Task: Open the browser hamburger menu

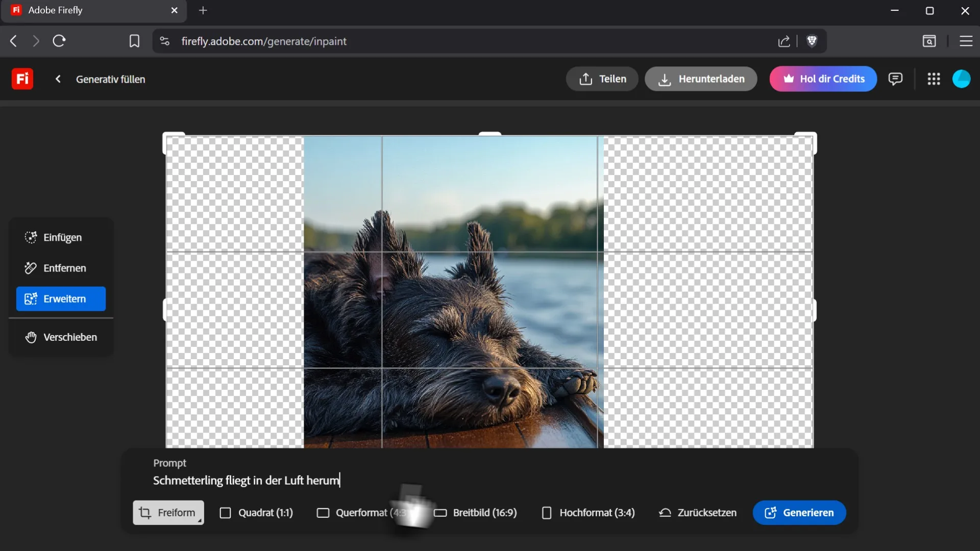Action: 966,41
